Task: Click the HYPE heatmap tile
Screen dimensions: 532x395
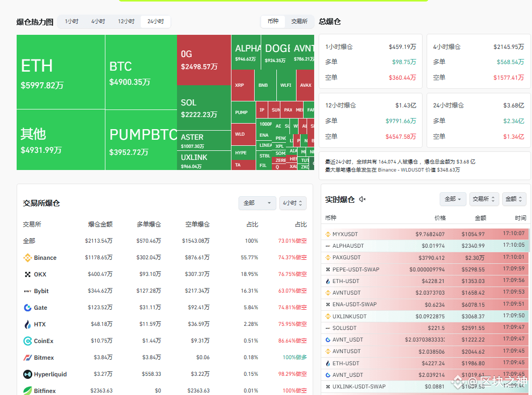Action: tap(243, 153)
